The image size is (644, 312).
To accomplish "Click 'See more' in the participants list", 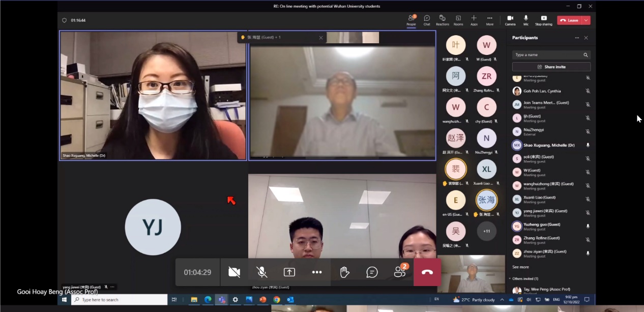I will (x=520, y=267).
